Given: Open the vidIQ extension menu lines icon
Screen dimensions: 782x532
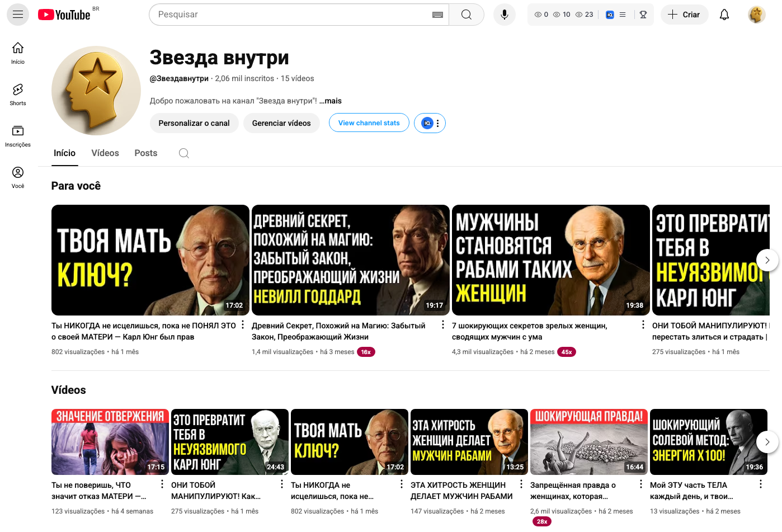Looking at the screenshot, I should pos(623,15).
